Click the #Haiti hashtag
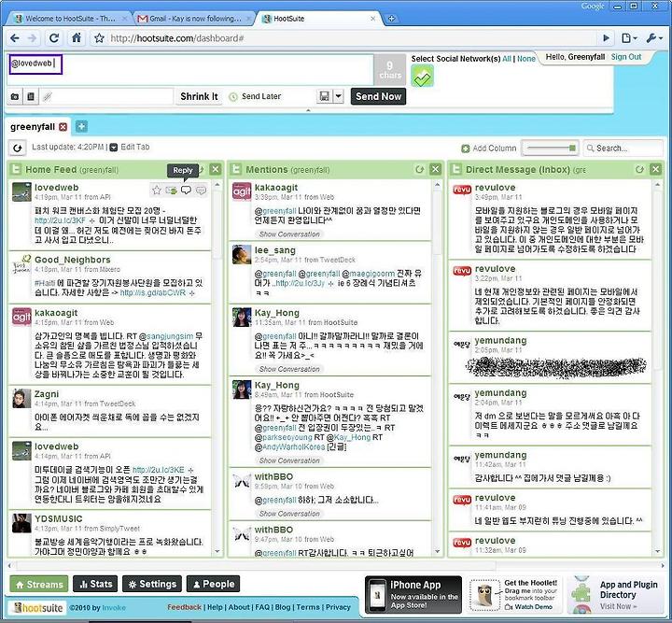 (45, 283)
